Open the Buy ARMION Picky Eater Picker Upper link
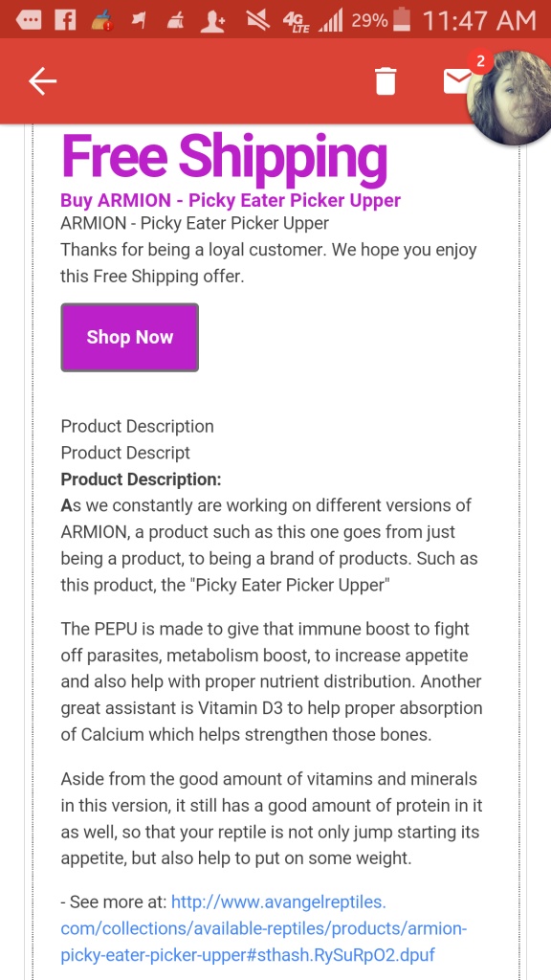Viewport: 551px width, 980px height. click(x=231, y=201)
